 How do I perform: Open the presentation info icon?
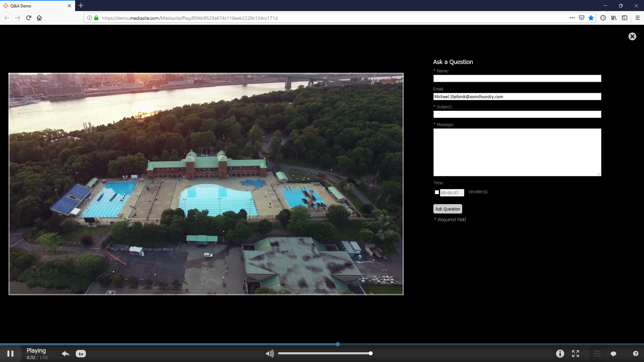[560, 354]
